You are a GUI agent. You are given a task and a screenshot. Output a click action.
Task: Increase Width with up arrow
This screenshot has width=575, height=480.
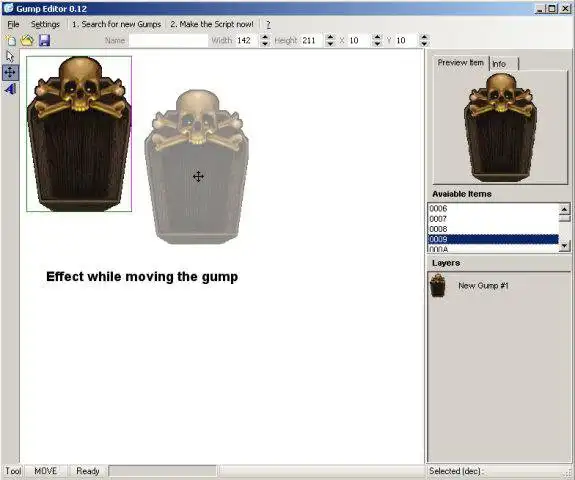click(x=265, y=37)
